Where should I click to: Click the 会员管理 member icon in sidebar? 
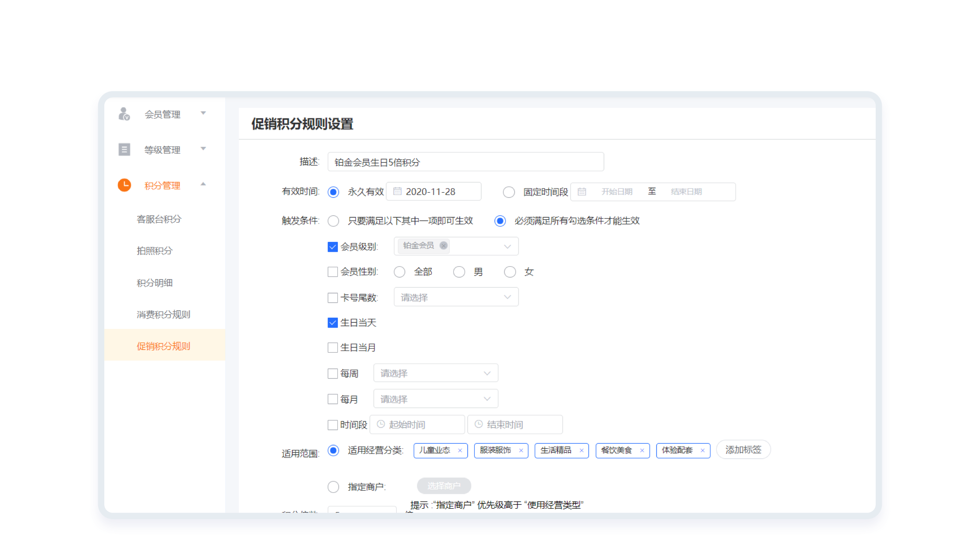click(x=124, y=114)
